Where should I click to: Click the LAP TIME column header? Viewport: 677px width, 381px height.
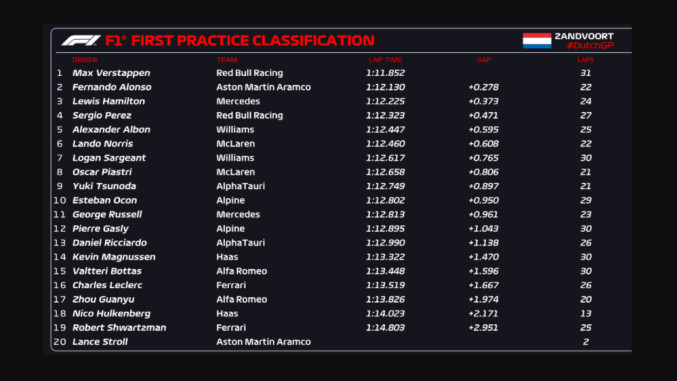click(385, 60)
